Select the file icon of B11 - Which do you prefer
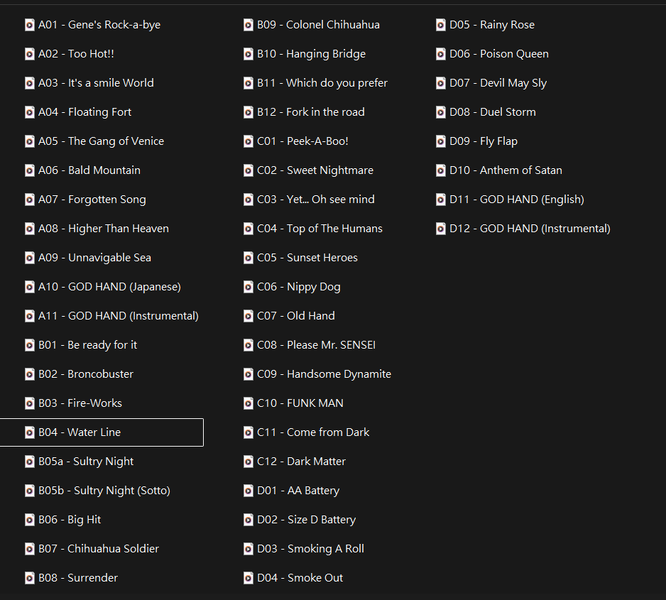 pyautogui.click(x=248, y=83)
